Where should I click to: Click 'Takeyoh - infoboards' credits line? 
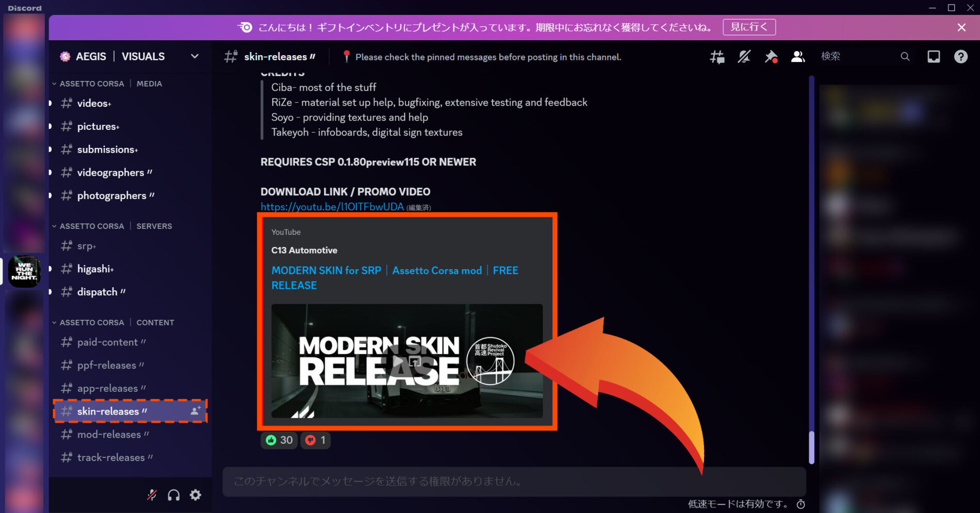point(367,132)
